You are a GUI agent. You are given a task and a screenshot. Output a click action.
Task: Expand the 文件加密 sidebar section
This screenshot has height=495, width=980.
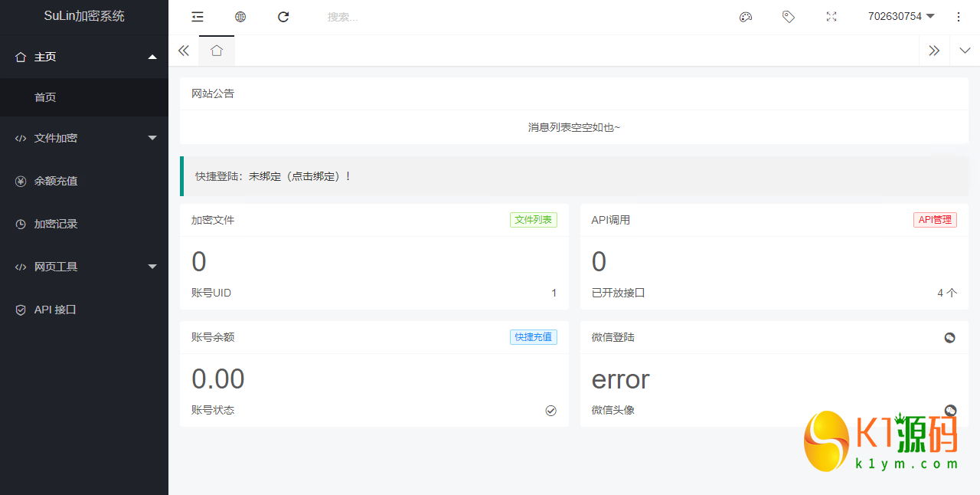[84, 138]
